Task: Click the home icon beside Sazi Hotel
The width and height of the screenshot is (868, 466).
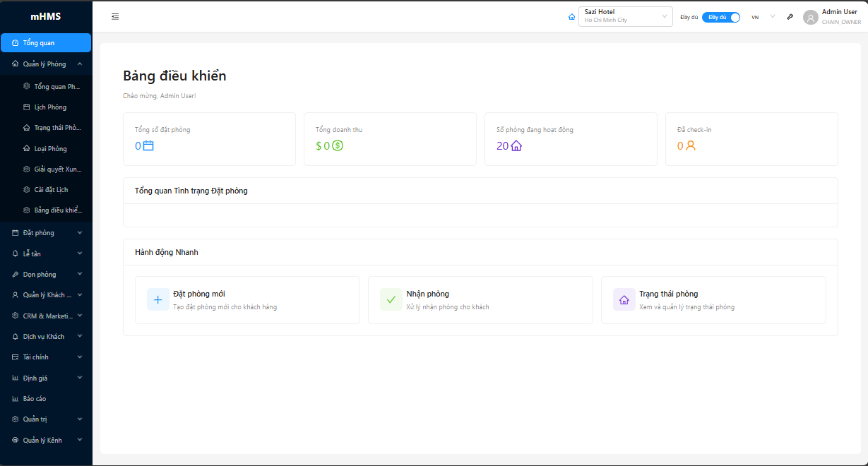Action: 571,17
